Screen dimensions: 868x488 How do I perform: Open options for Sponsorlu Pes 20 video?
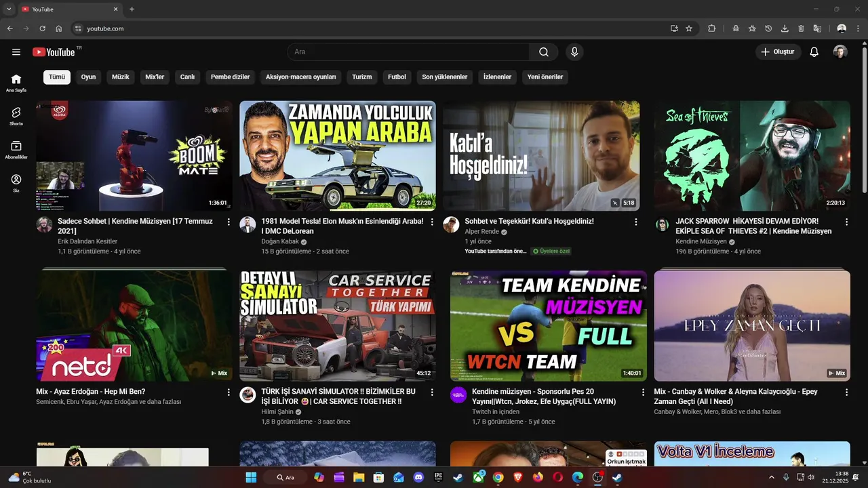[x=643, y=392]
